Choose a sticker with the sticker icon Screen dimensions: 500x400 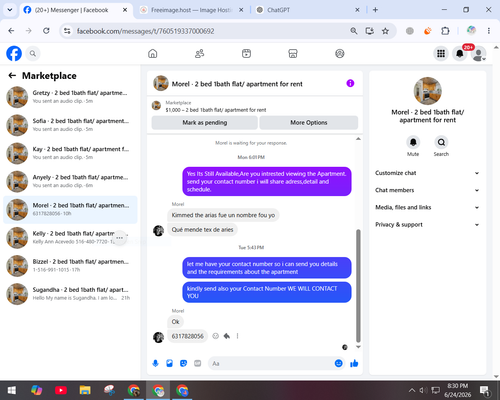point(183,363)
